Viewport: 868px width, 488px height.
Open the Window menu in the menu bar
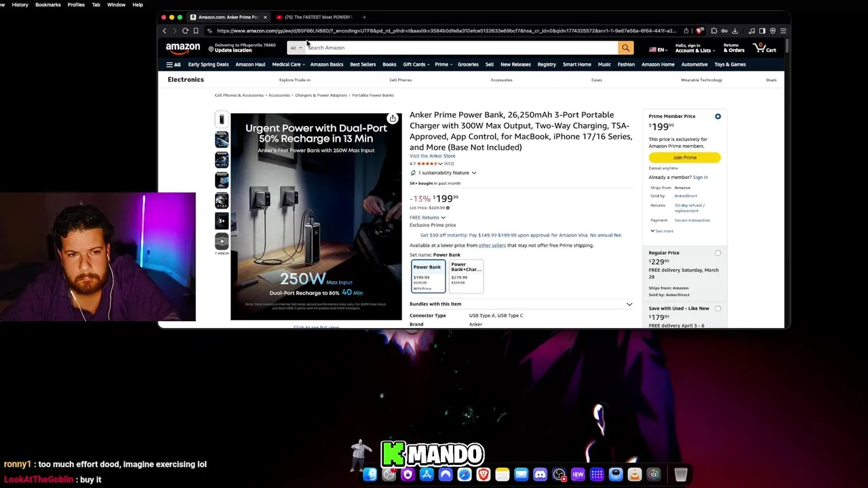(116, 5)
